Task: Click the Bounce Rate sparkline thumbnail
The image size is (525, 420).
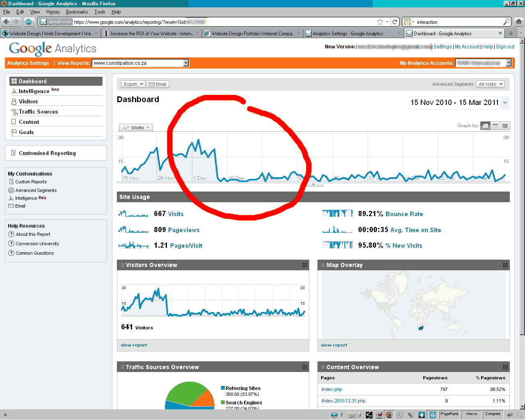Action: click(x=337, y=214)
